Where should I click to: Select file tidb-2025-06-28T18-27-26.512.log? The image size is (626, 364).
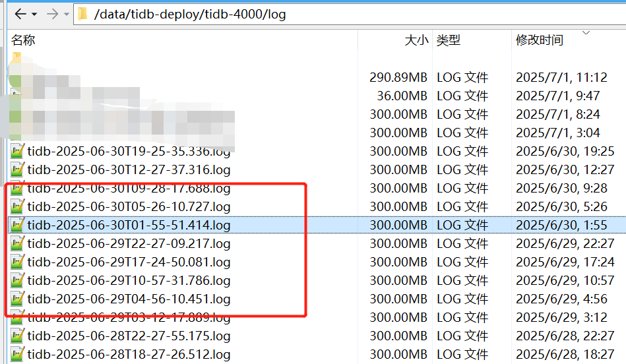129,354
